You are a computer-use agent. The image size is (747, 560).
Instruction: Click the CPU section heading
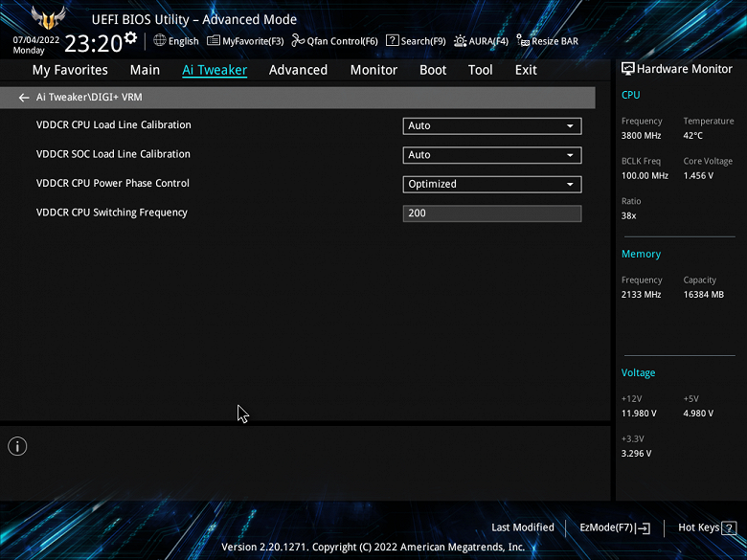[x=631, y=95]
